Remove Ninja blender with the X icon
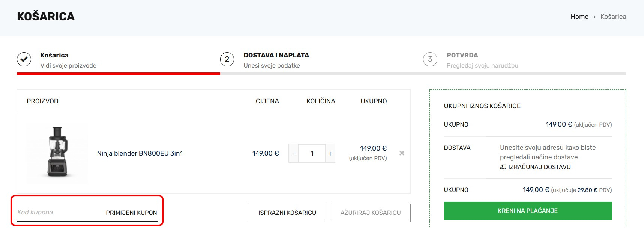The height and width of the screenshot is (228, 644). pos(402,153)
